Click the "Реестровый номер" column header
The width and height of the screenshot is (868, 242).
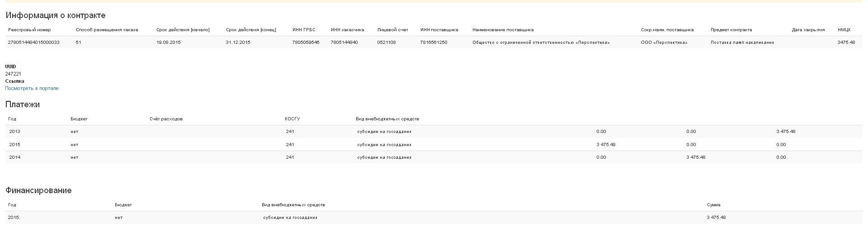click(29, 30)
